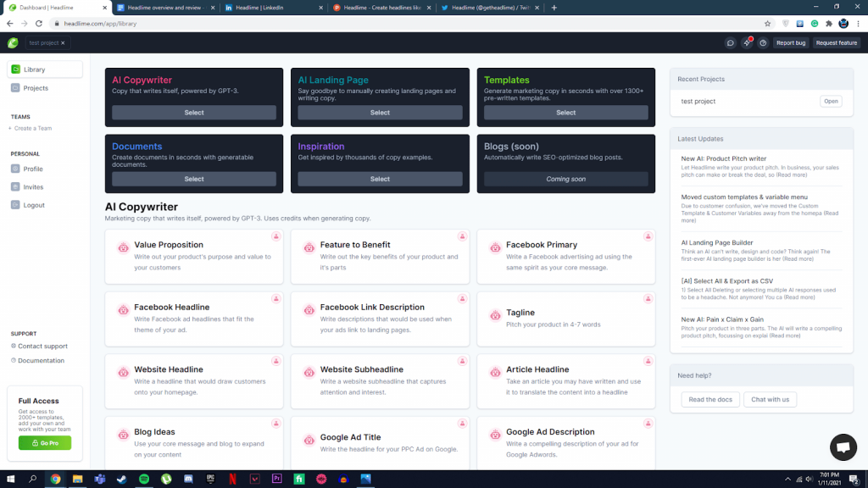Open the AI Landing Page Builder update
The height and width of the screenshot is (488, 868).
[717, 243]
